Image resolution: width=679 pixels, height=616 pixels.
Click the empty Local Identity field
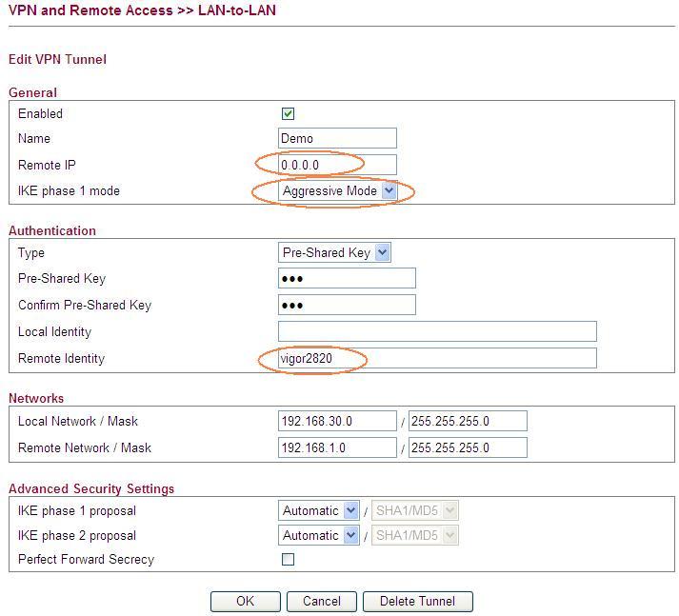click(x=437, y=331)
